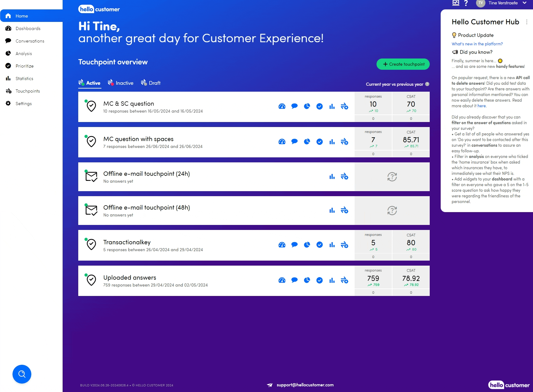The width and height of the screenshot is (533, 392).
Task: Click the help question mark icon in header
Action: point(466,3)
